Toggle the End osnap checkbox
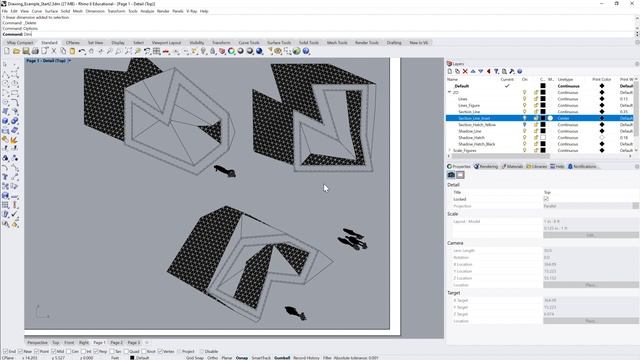The image size is (640, 360). click(x=5, y=351)
